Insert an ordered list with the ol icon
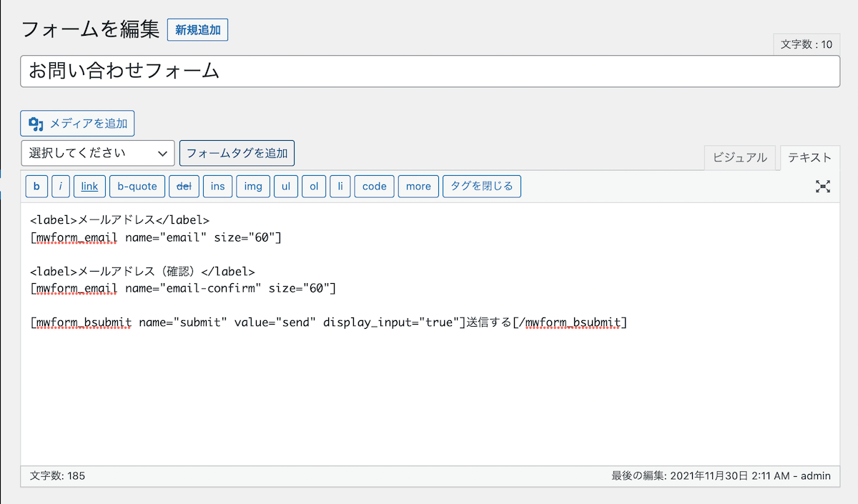This screenshot has height=504, width=858. tap(313, 186)
